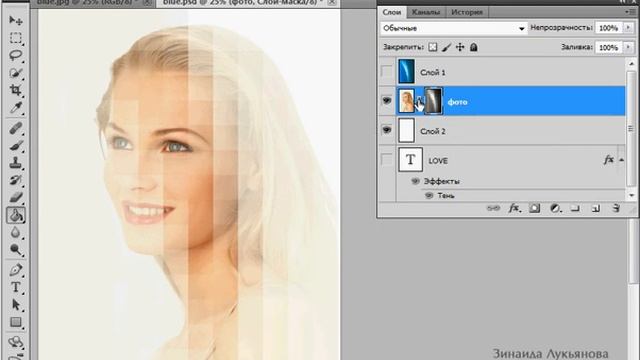Image resolution: width=640 pixels, height=360 pixels.
Task: Select the Rectangle shape tool
Action: pos(16,322)
